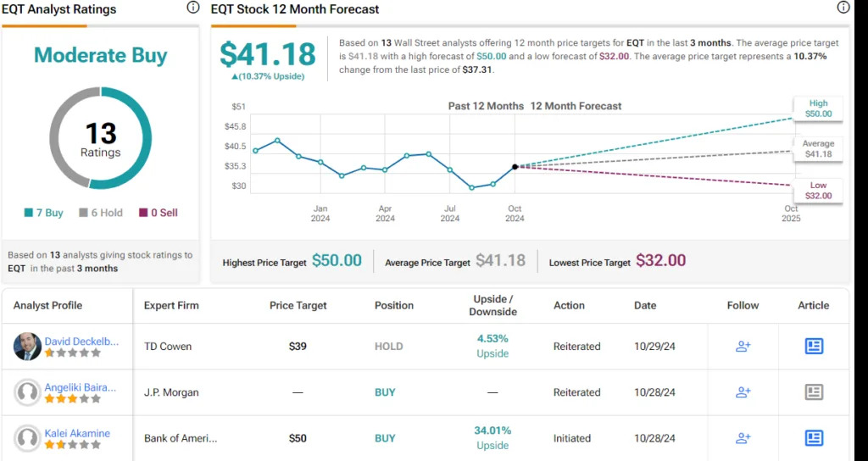This screenshot has width=868, height=461.
Task: Click the Low $32.00 forecast label
Action: (818, 190)
